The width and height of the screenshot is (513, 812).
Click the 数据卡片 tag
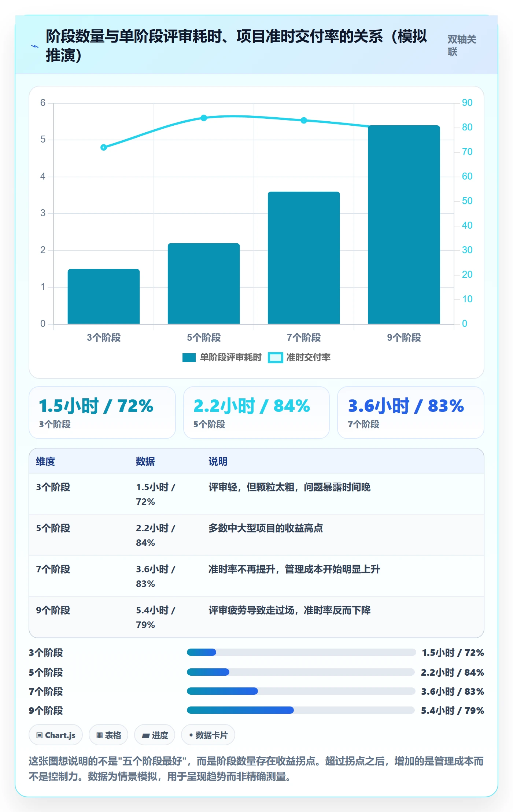click(208, 735)
